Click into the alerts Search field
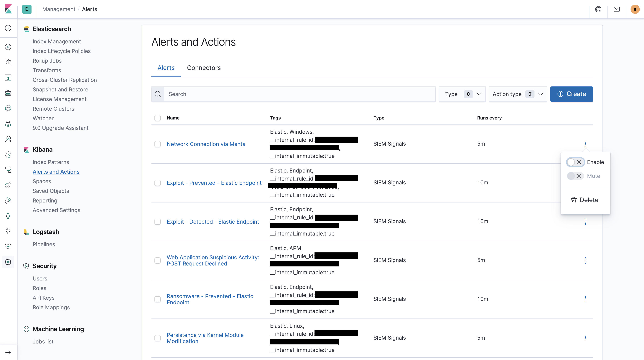The width and height of the screenshot is (644, 360). click(300, 94)
